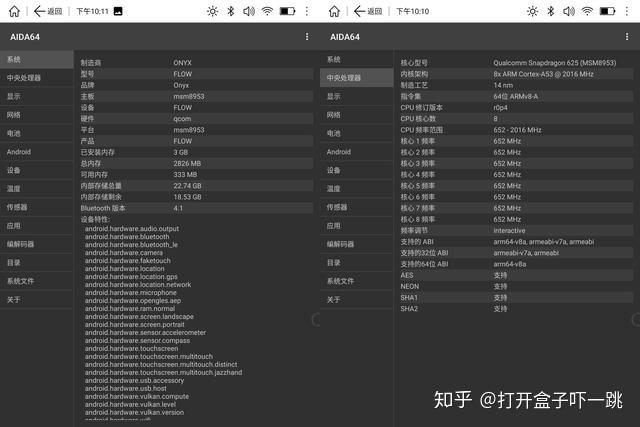
Task: Open Android section in left screen sidebar
Action: pyautogui.click(x=37, y=152)
